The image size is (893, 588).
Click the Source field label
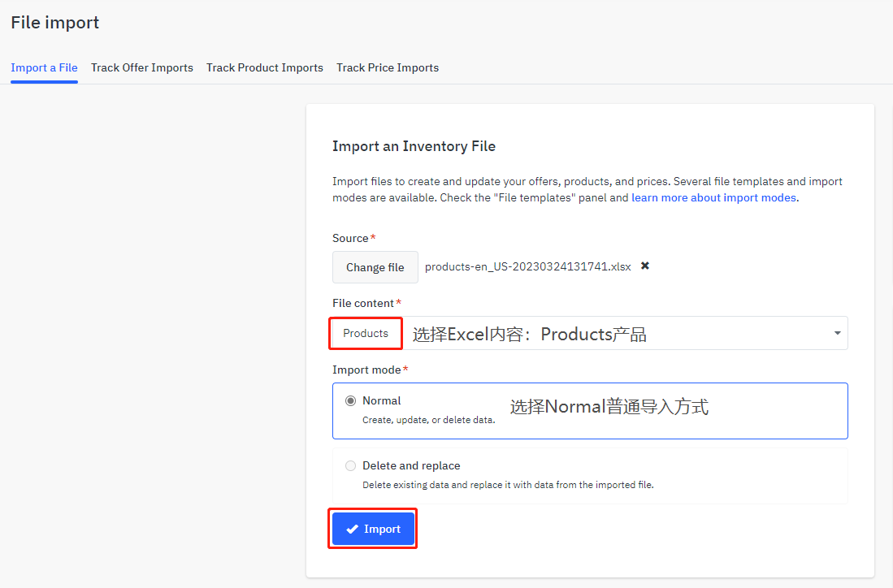350,238
